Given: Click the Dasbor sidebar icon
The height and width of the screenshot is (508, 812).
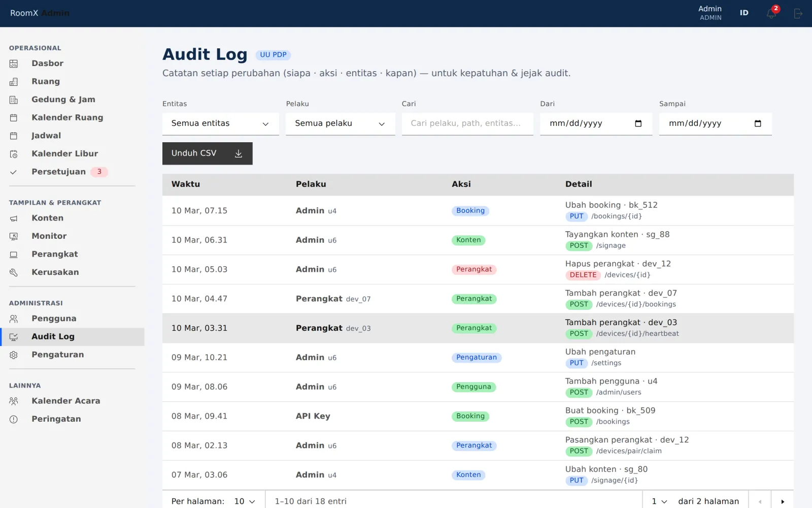Looking at the screenshot, I should coord(14,63).
